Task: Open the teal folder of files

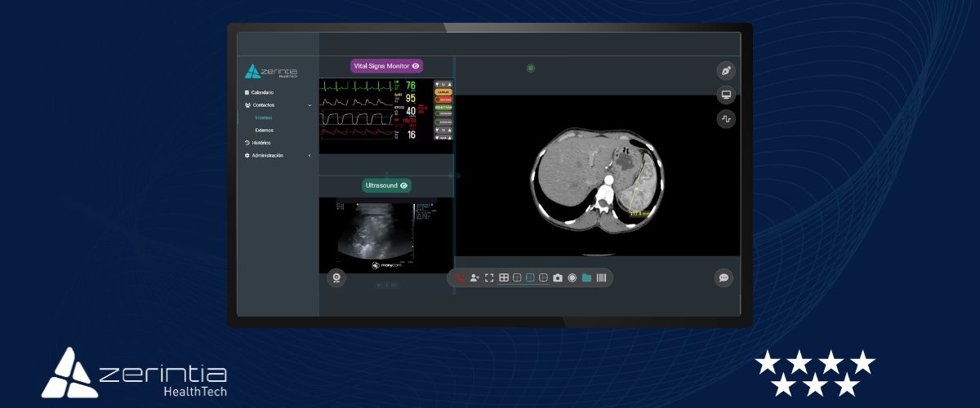Action: [x=586, y=278]
